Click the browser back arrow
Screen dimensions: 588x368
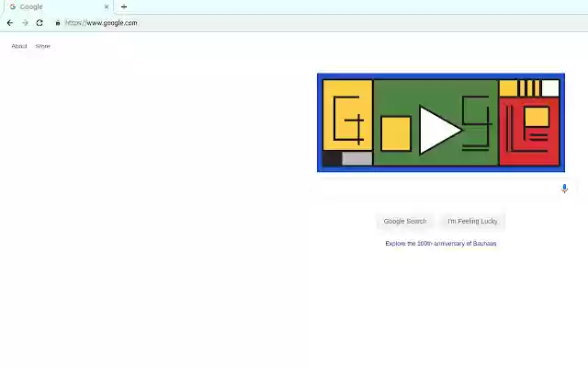click(10, 23)
